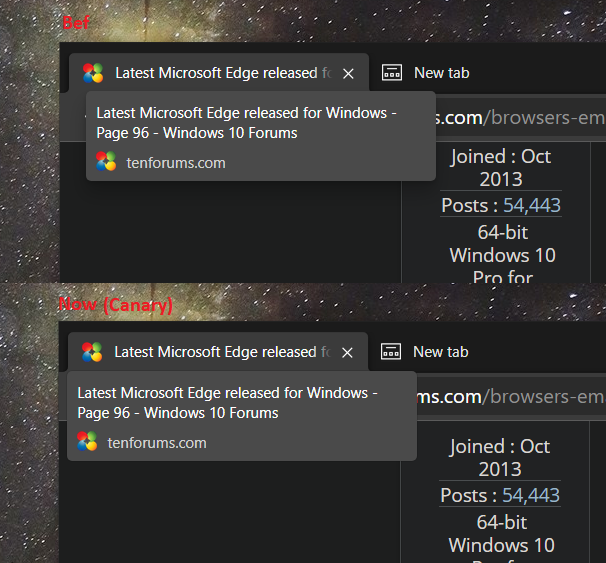Click the tenforums favicon on Canary window tab
Image resolution: width=606 pixels, height=563 pixels.
tap(92, 352)
